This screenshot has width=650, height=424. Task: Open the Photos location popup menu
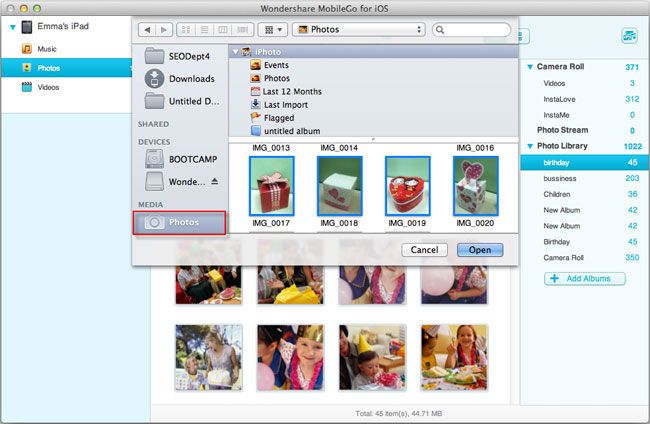coord(359,29)
